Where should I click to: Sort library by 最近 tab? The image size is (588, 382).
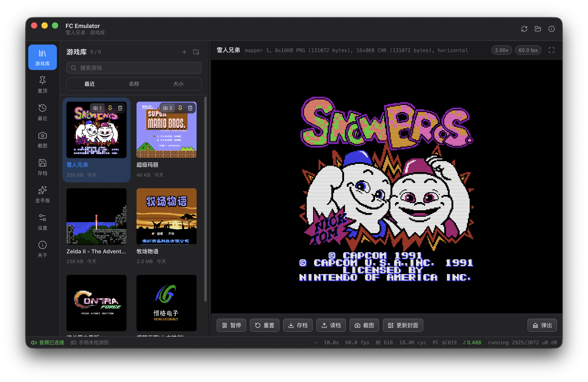pyautogui.click(x=89, y=84)
